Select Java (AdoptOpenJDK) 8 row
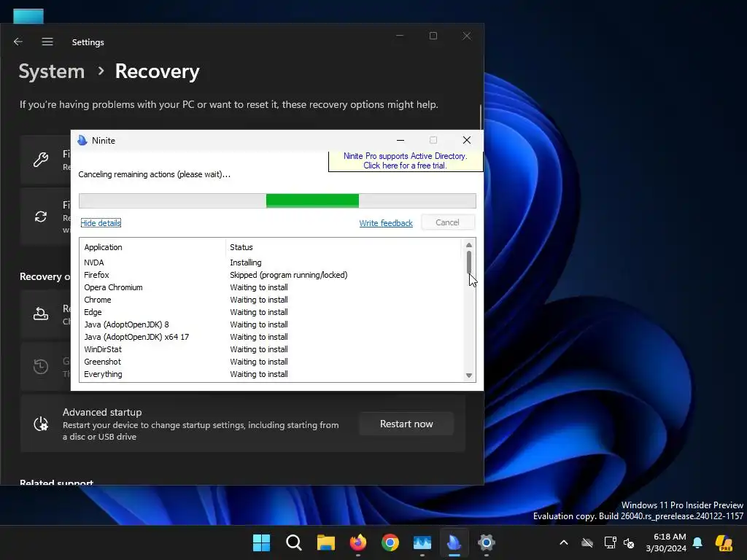 [x=271, y=324]
